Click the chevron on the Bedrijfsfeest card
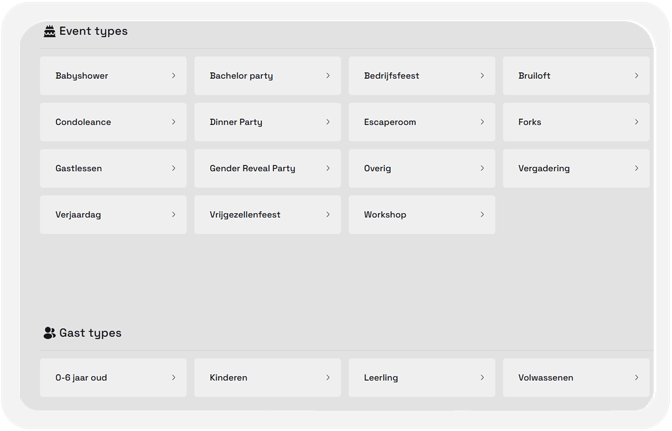This screenshot has height=431, width=672. pos(482,76)
